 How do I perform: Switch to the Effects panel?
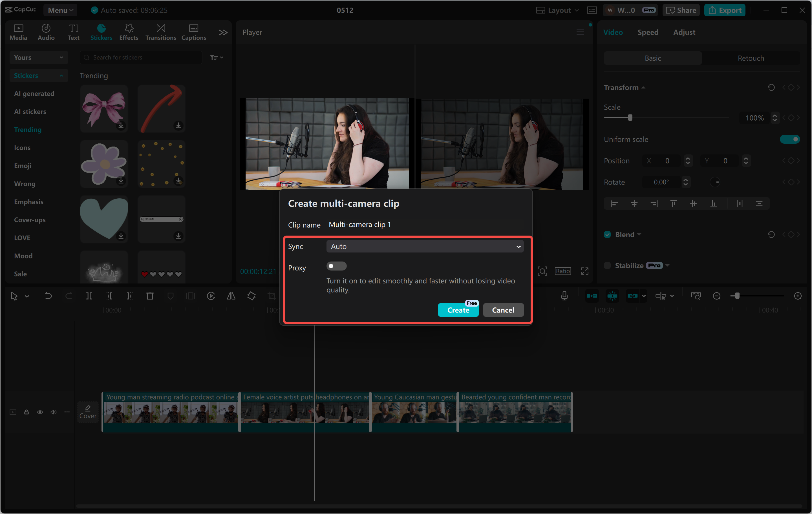pyautogui.click(x=129, y=32)
